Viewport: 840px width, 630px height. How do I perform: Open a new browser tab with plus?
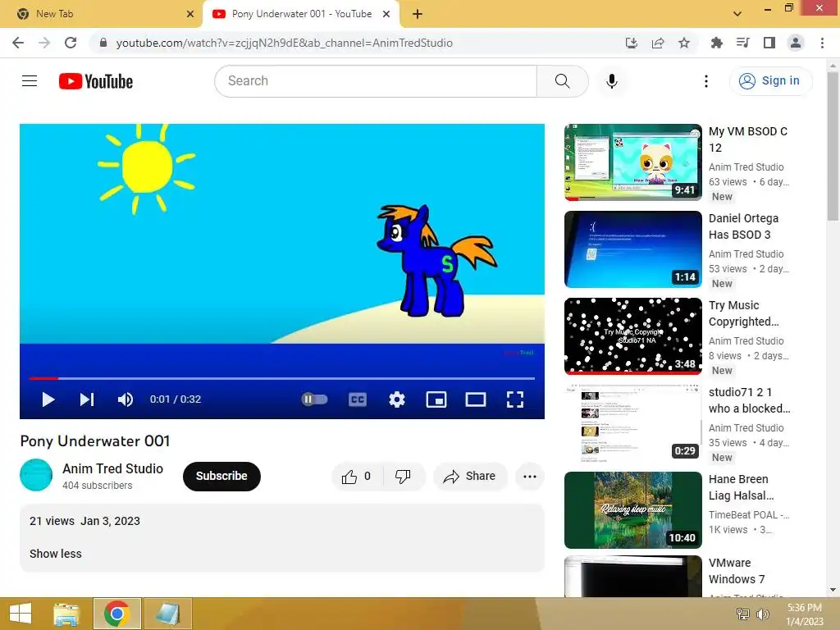tap(418, 14)
